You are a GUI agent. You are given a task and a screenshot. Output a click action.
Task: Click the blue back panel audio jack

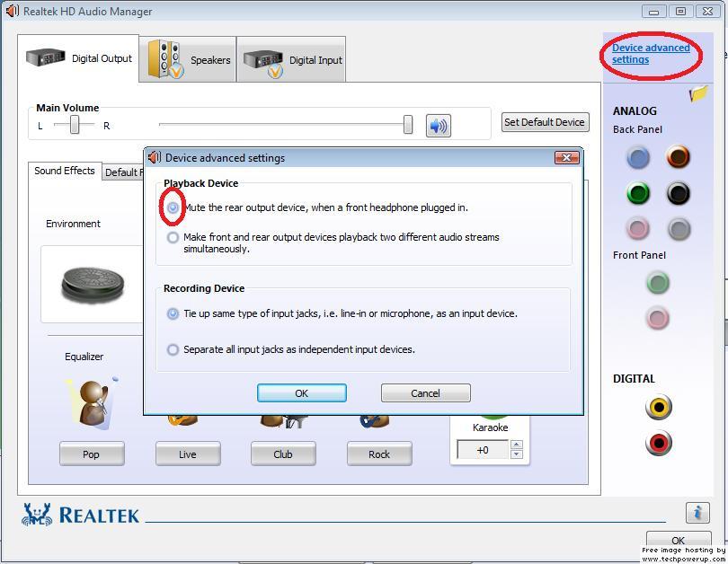[x=638, y=158]
